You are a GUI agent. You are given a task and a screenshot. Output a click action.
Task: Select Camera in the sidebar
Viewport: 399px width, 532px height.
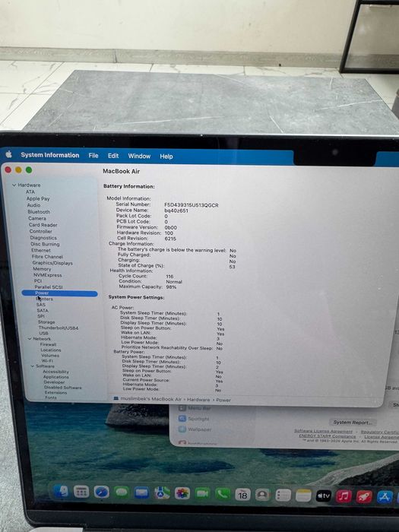37,218
